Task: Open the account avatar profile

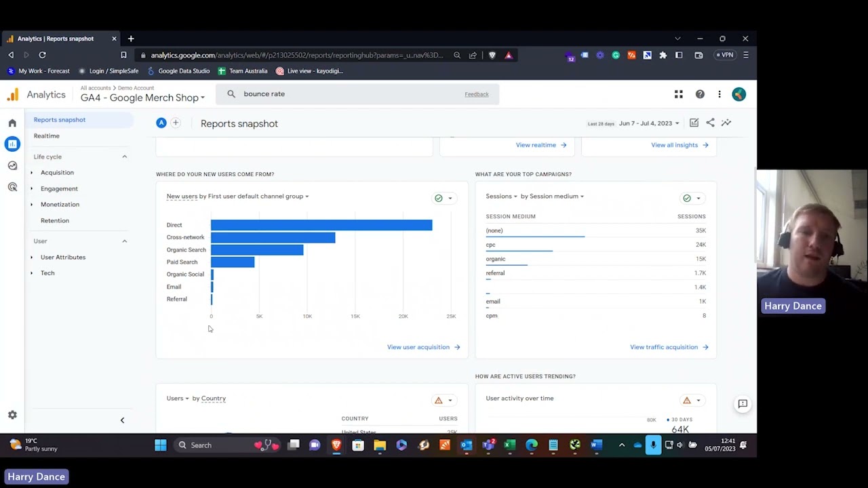Action: (739, 94)
